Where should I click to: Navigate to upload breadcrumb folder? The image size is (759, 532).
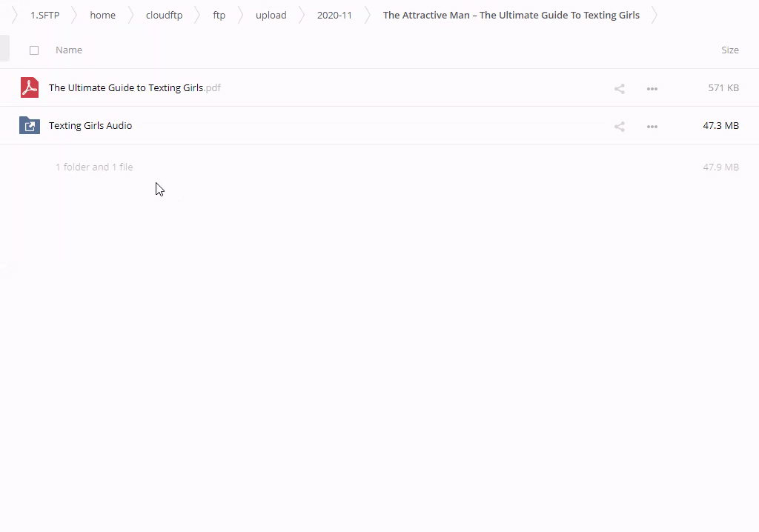[271, 16]
